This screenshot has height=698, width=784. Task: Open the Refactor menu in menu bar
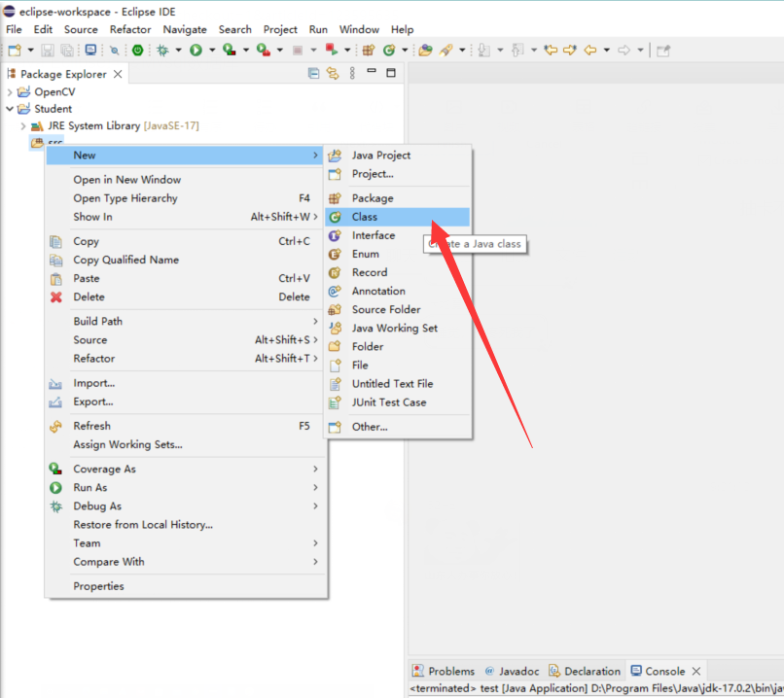pos(130,29)
